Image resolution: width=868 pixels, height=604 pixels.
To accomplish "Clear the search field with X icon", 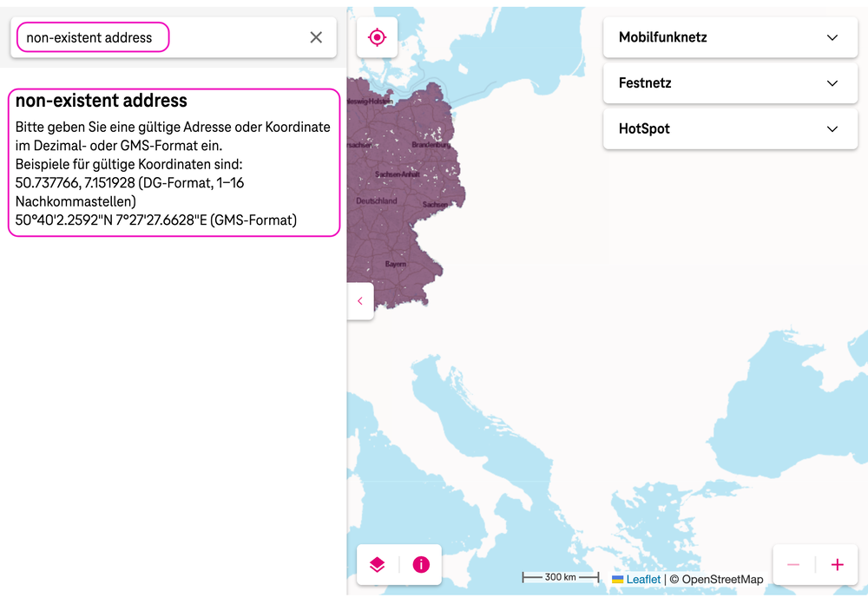I will 316,37.
